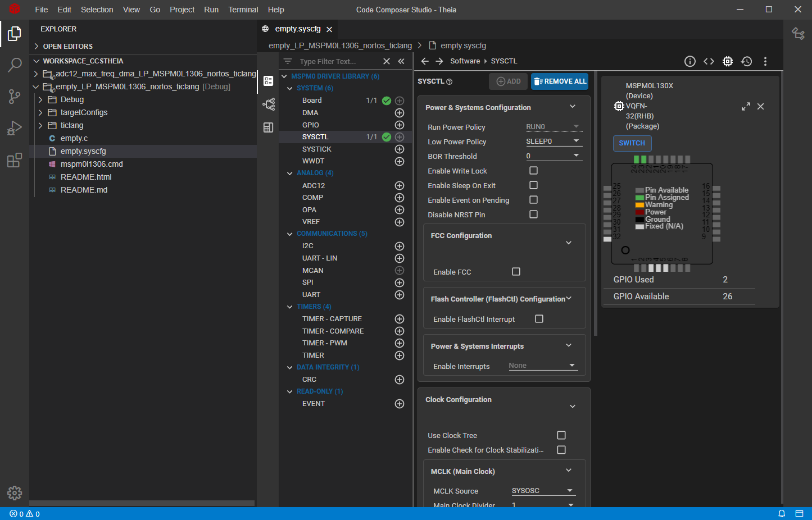Clear the Type Filter Text field
This screenshot has height=520, width=812.
(x=387, y=61)
